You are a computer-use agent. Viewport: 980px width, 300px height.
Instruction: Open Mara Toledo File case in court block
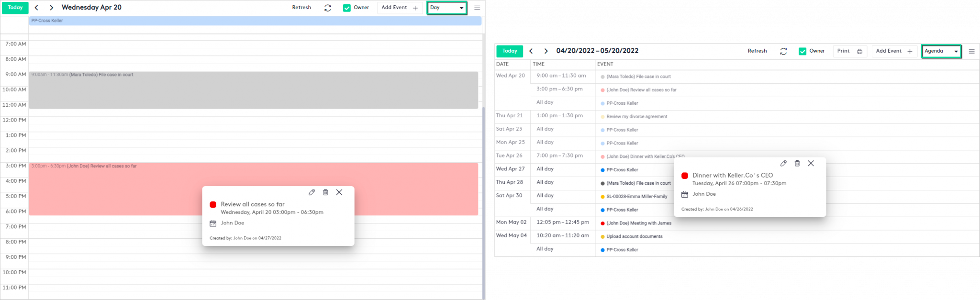click(x=254, y=90)
